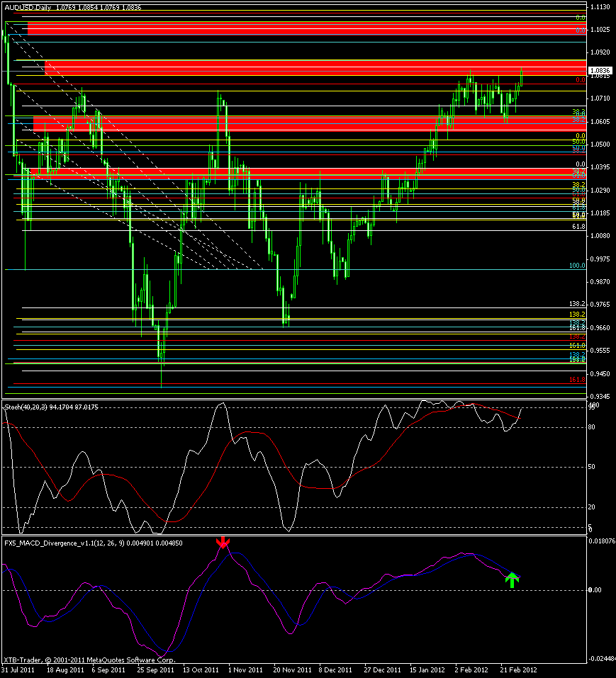Click the Stochastic 20 level label

592,507
